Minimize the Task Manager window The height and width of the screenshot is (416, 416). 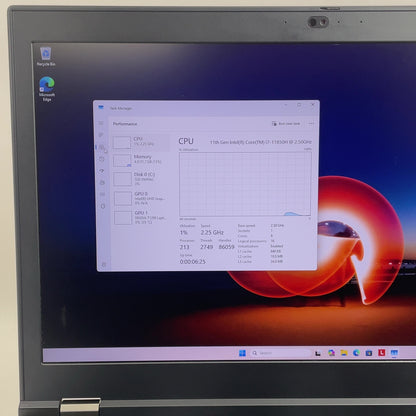click(286, 105)
